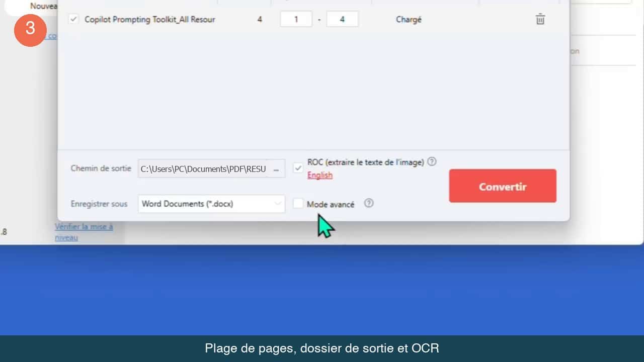Edit the end page field showing 4
This screenshot has height=362, width=644.
pyautogui.click(x=342, y=20)
